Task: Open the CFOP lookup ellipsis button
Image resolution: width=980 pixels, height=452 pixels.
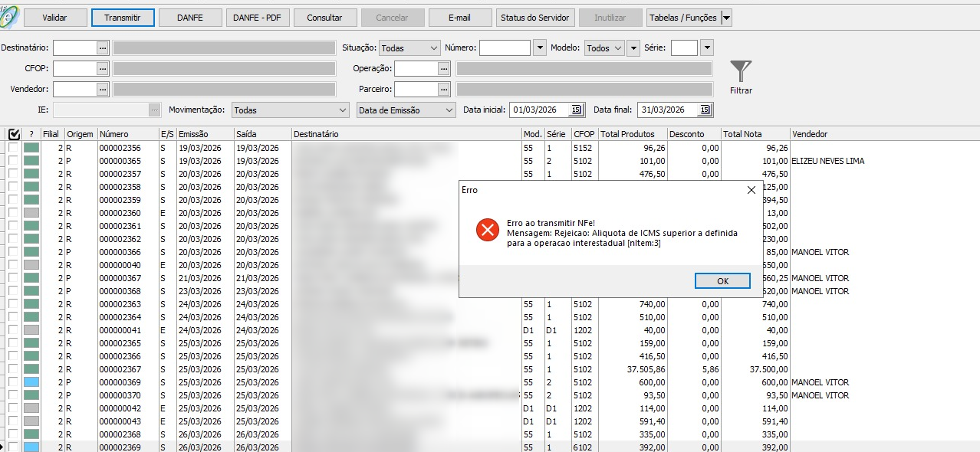Action: (x=103, y=68)
